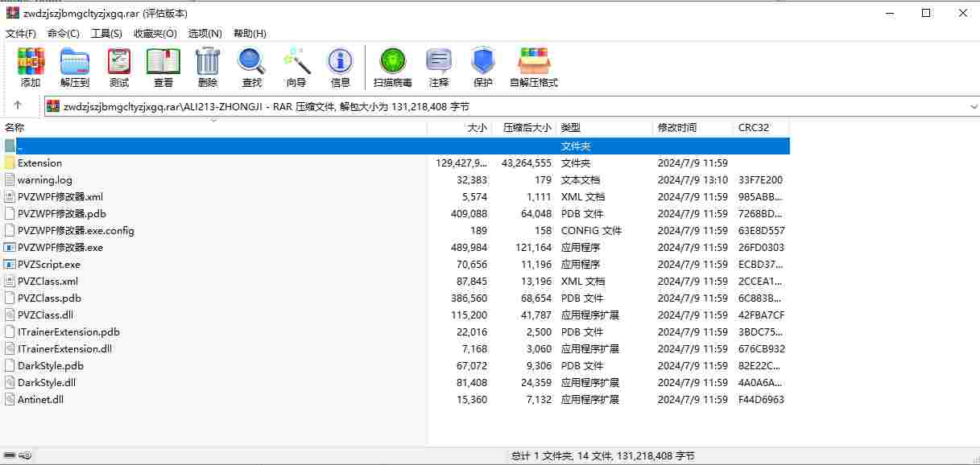
Task: Click the 测试 (Test) toolbar icon
Action: [x=119, y=60]
